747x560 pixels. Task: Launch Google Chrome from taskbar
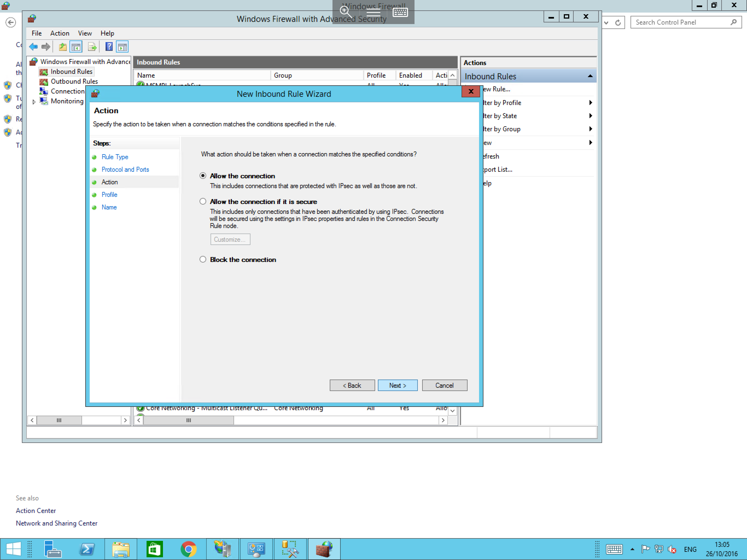188,549
